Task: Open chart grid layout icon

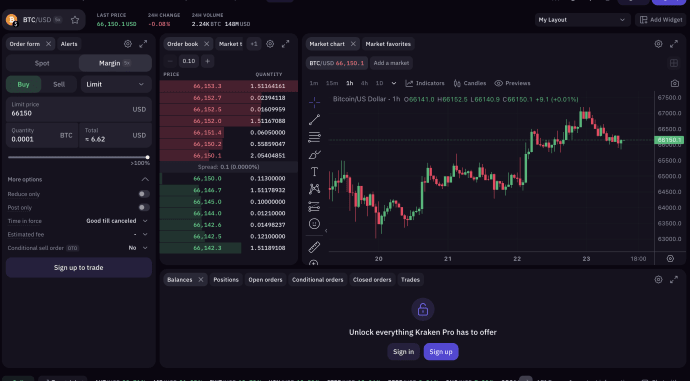Action: point(674,63)
